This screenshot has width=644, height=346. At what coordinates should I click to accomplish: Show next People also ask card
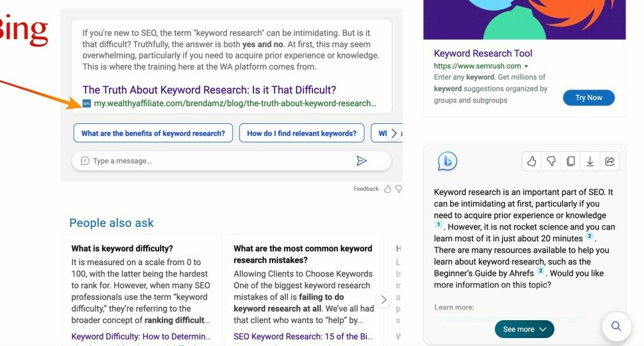click(x=383, y=300)
